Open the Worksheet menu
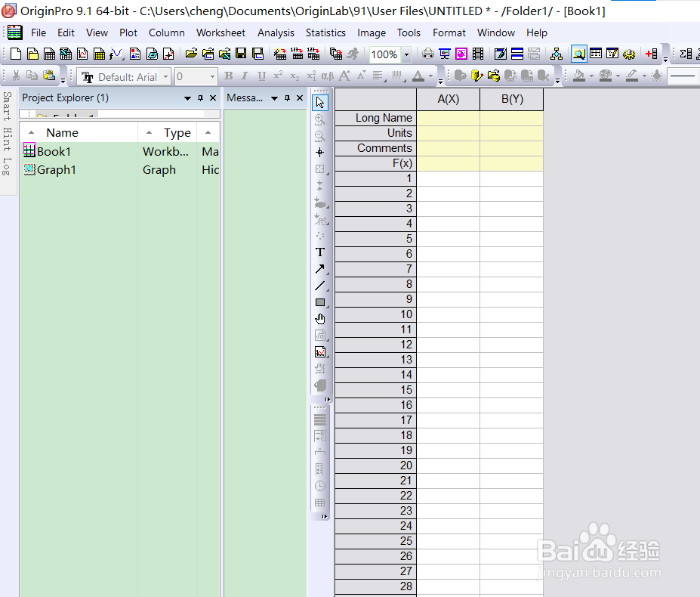This screenshot has width=700, height=597. pyautogui.click(x=220, y=32)
